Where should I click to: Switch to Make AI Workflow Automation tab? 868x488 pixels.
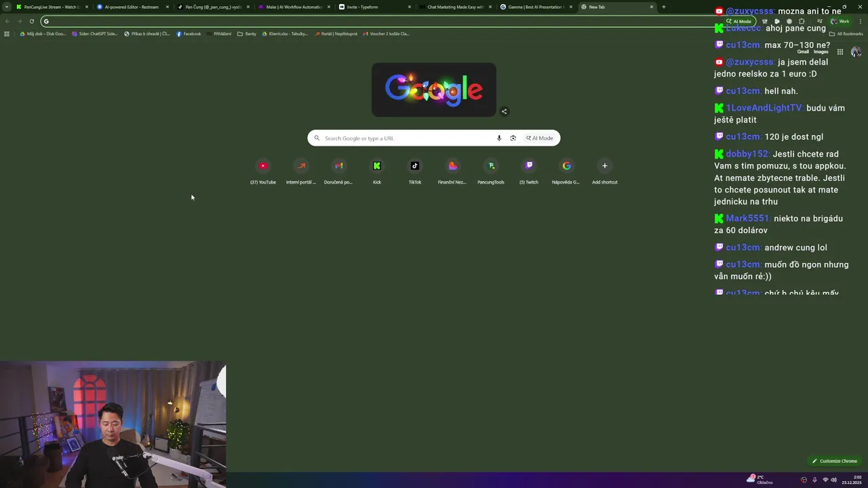click(x=294, y=7)
